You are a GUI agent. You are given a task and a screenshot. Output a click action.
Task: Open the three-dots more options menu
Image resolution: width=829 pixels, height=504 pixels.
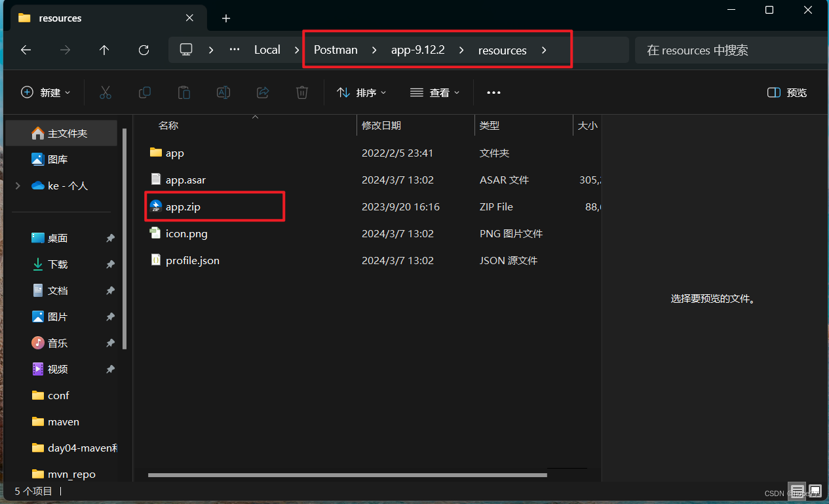(493, 92)
